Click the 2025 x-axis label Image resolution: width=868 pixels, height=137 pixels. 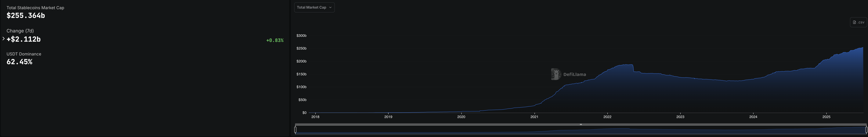coord(826,117)
